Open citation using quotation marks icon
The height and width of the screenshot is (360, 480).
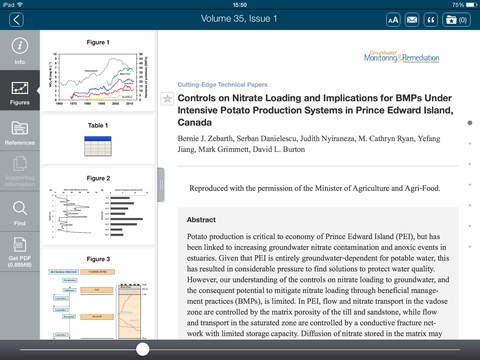point(431,20)
